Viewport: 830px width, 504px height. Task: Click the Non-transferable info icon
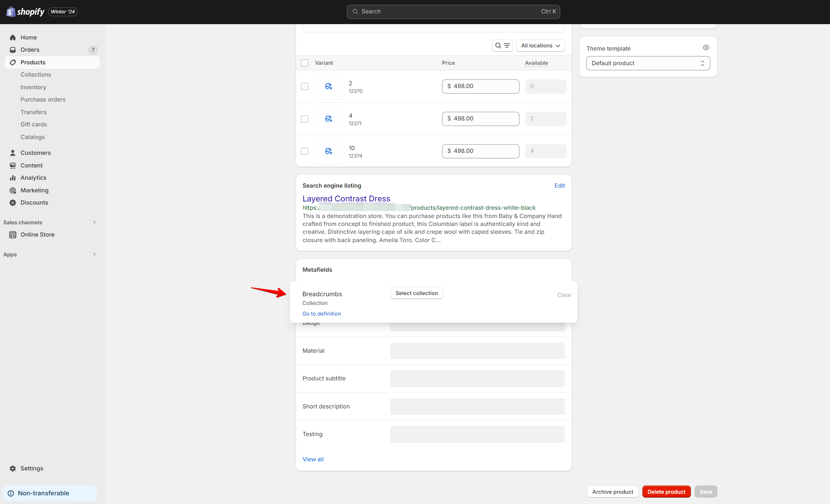click(x=11, y=493)
